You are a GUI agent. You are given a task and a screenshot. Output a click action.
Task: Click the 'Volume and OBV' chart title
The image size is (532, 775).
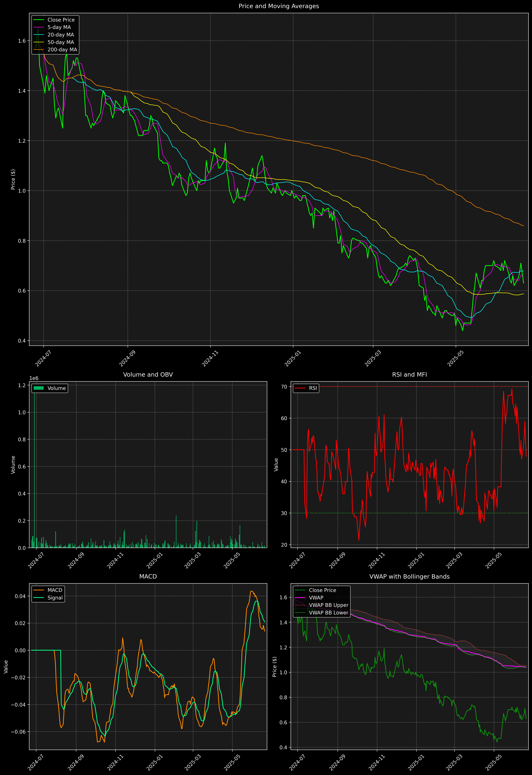click(x=148, y=374)
